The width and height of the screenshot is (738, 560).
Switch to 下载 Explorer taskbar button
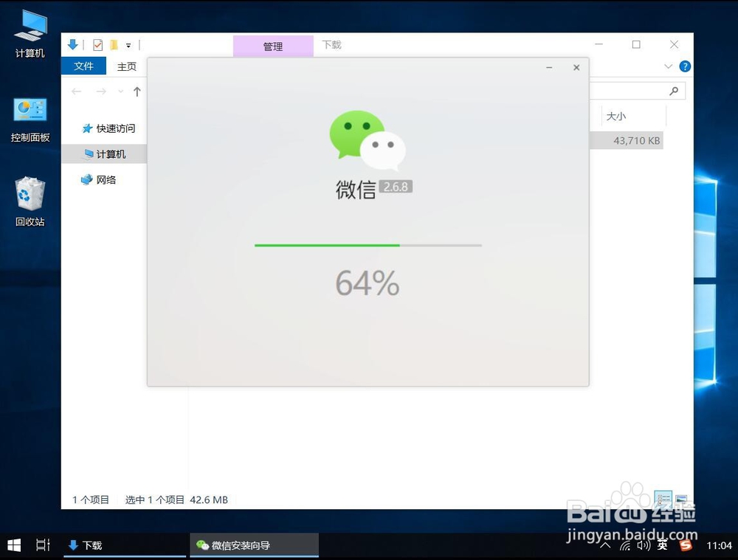click(125, 545)
